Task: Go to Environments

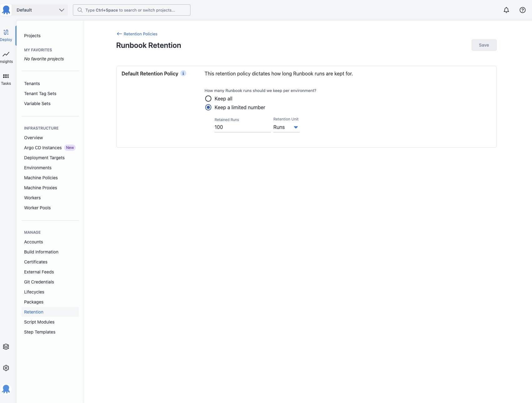Action: [38, 168]
